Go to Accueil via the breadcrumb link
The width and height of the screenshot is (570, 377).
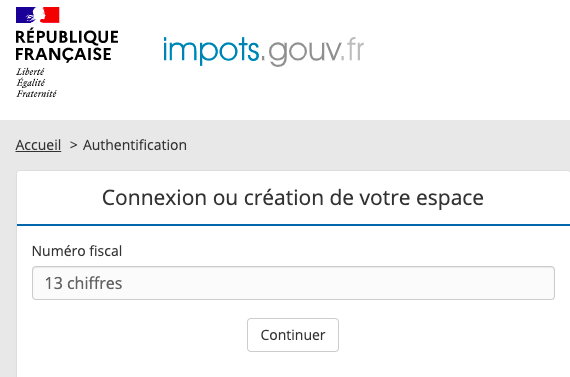[x=38, y=145]
